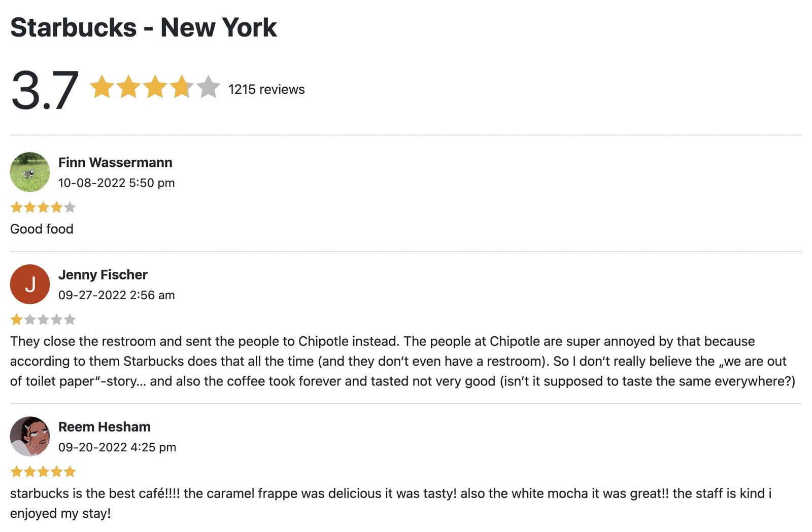Click the partially filled fourth overall star
Image resolution: width=812 pixels, height=532 pixels.
182,87
